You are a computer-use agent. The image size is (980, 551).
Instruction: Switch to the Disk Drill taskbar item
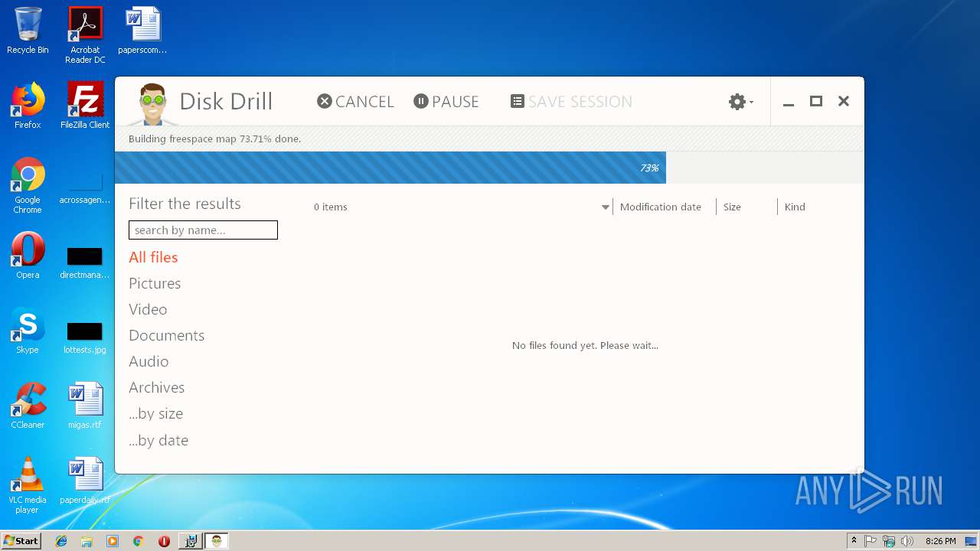pos(217,541)
